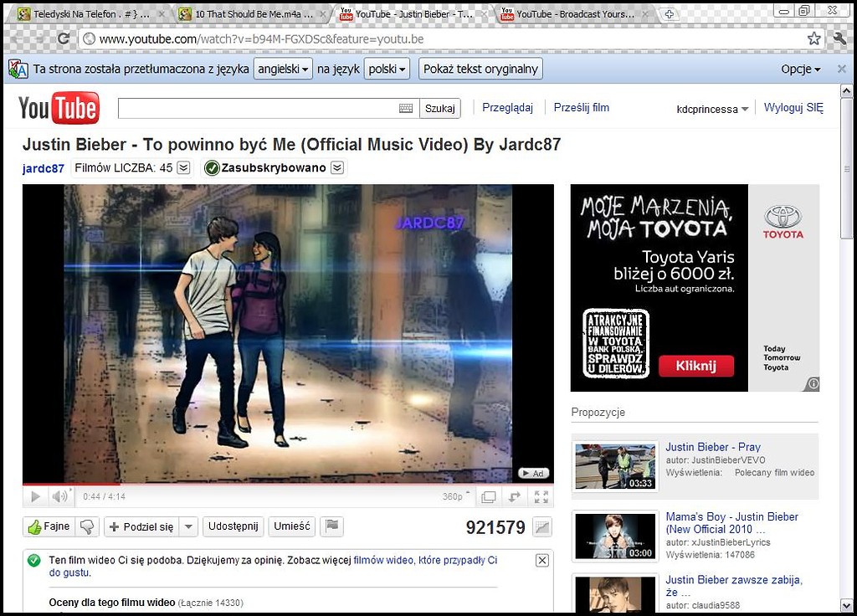Click the Toyota logo in the ad

click(783, 222)
